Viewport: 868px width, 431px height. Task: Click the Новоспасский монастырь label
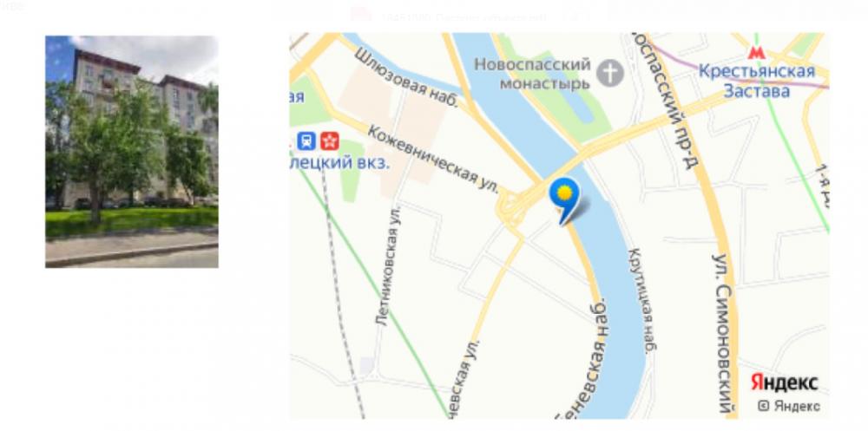pyautogui.click(x=532, y=74)
